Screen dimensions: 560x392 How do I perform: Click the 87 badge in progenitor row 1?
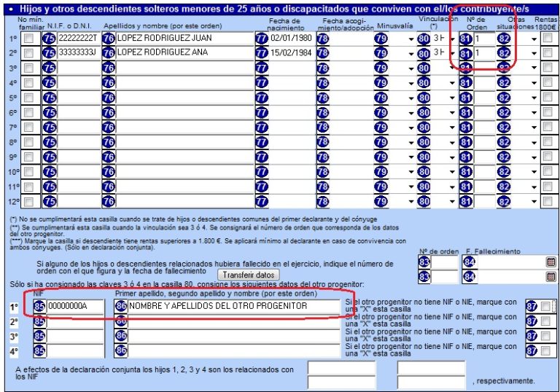coord(532,307)
